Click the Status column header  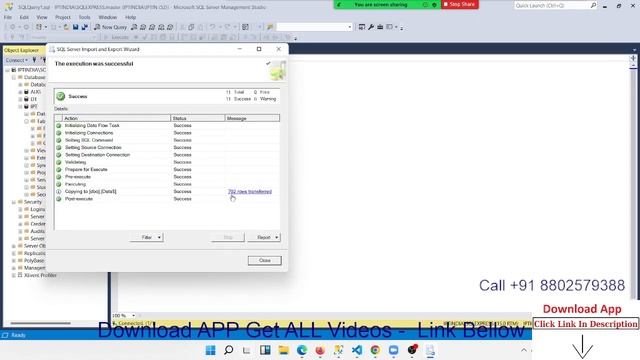[x=198, y=118]
